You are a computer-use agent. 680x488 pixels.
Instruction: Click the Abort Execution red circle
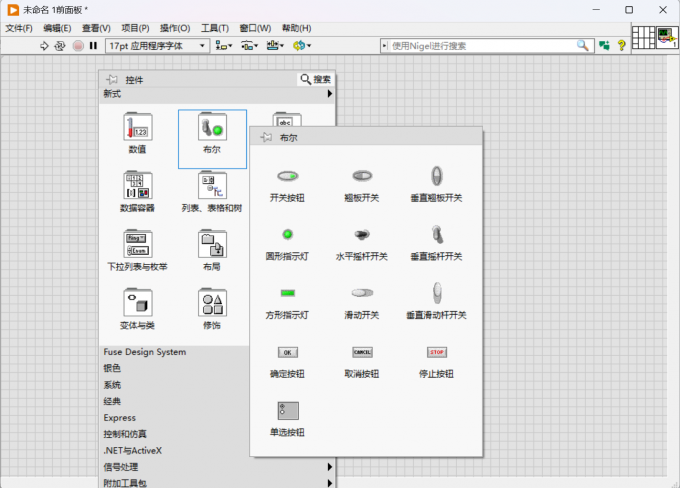(x=78, y=46)
